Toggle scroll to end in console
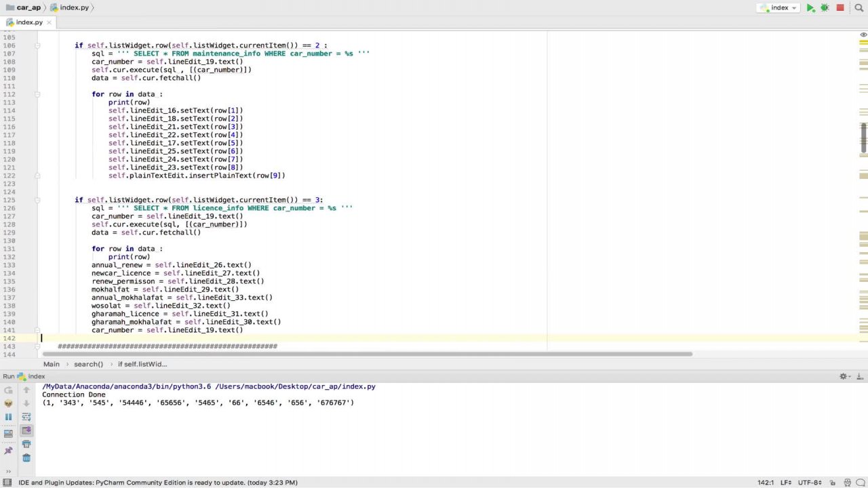The image size is (868, 488). tap(26, 430)
